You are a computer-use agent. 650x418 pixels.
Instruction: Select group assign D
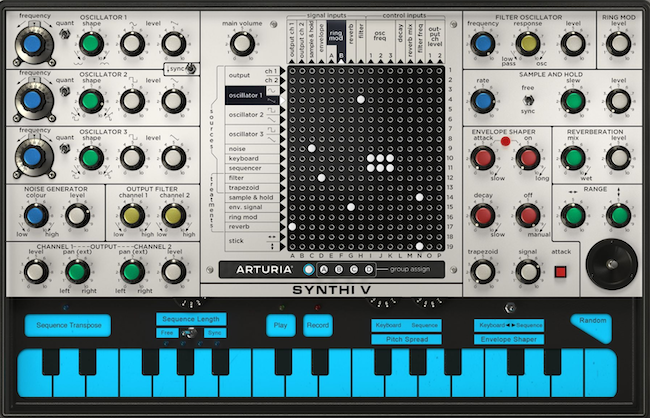tap(368, 270)
